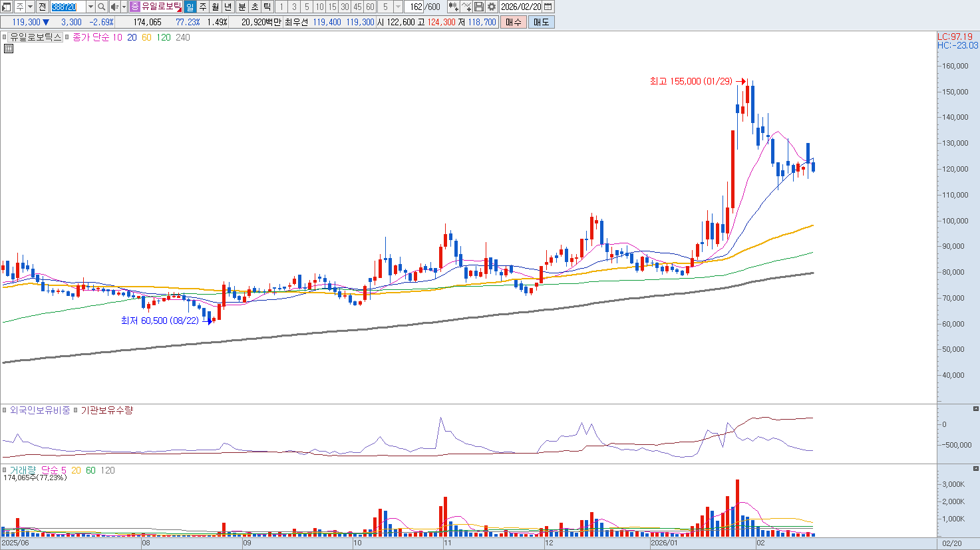
Task: Expand the stock code dropdown arrow
Action: click(90, 7)
